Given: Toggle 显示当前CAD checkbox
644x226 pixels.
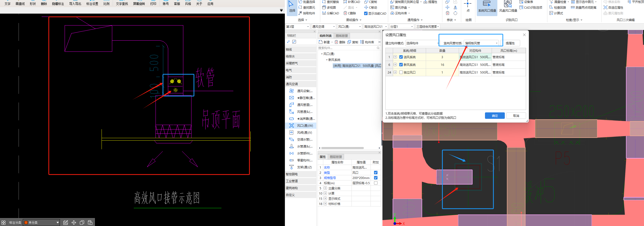Looking at the screenshot, I should 366,13.
